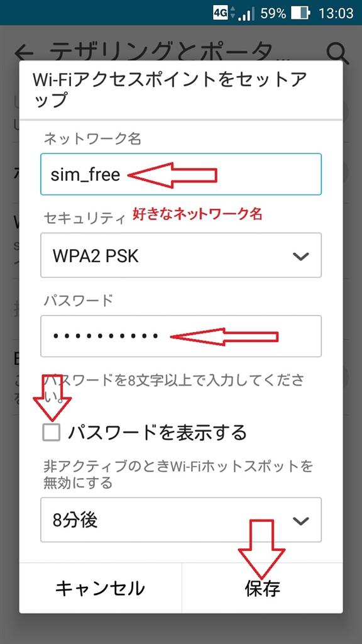The width and height of the screenshot is (362, 644).
Task: Open the search magnifier icon
Action: click(337, 52)
